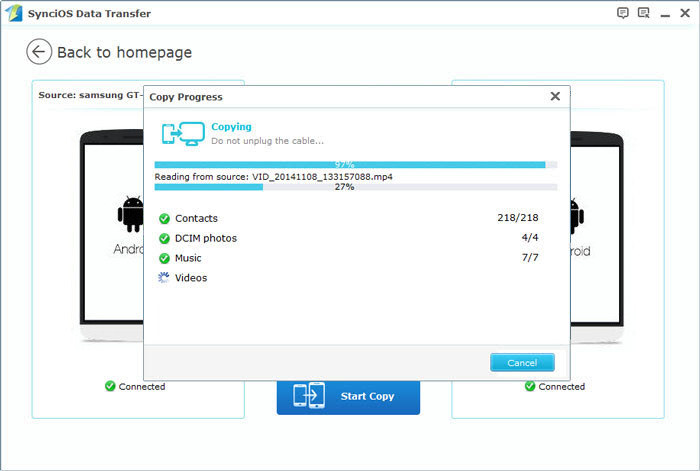Close the Copy Progress dialog
This screenshot has width=700, height=471.
555,96
